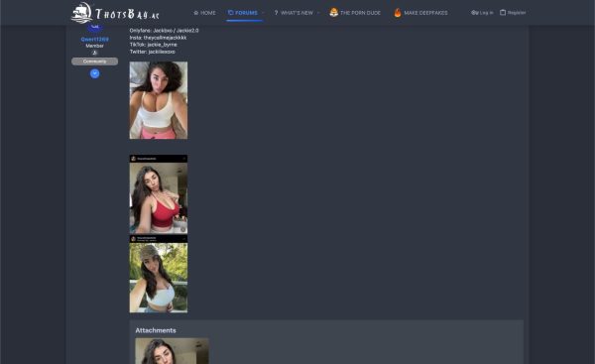Click The Porn Dude mascot icon
The height and width of the screenshot is (364, 595).
click(x=333, y=13)
